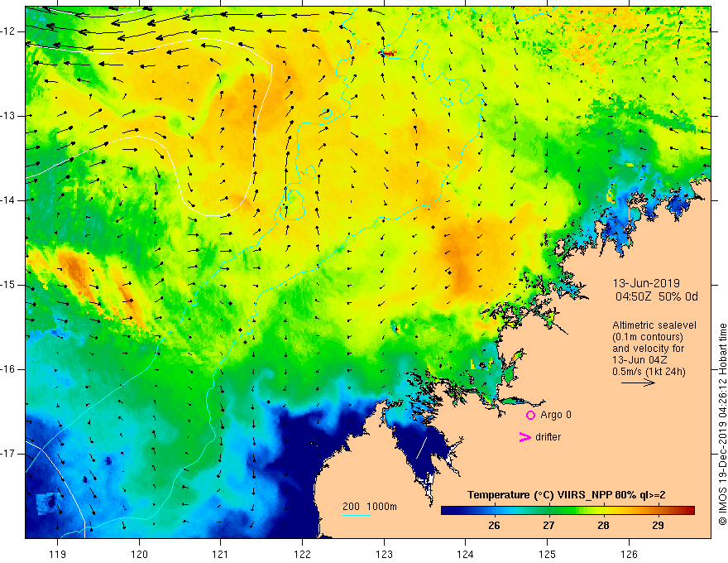Click the longitude 125 axis label
The width and height of the screenshot is (728, 563).
(548, 554)
